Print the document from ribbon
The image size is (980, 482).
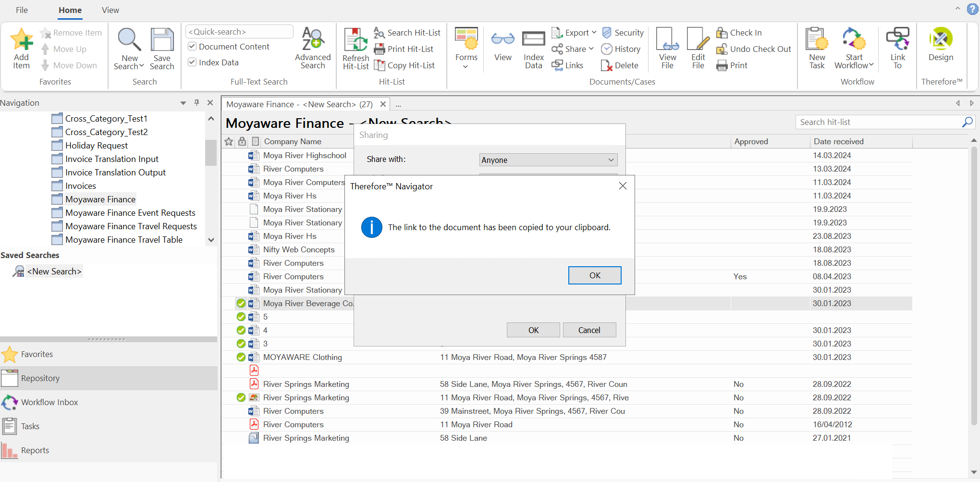pos(732,65)
